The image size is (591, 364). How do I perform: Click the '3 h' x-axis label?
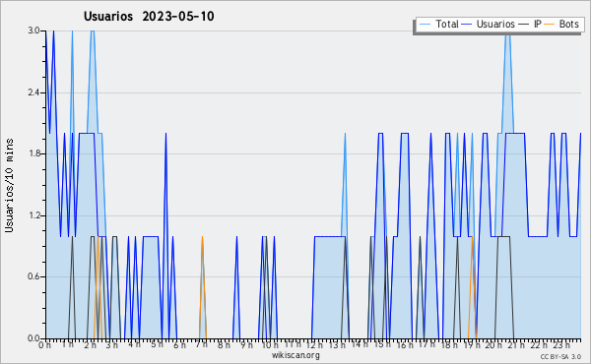(x=112, y=344)
